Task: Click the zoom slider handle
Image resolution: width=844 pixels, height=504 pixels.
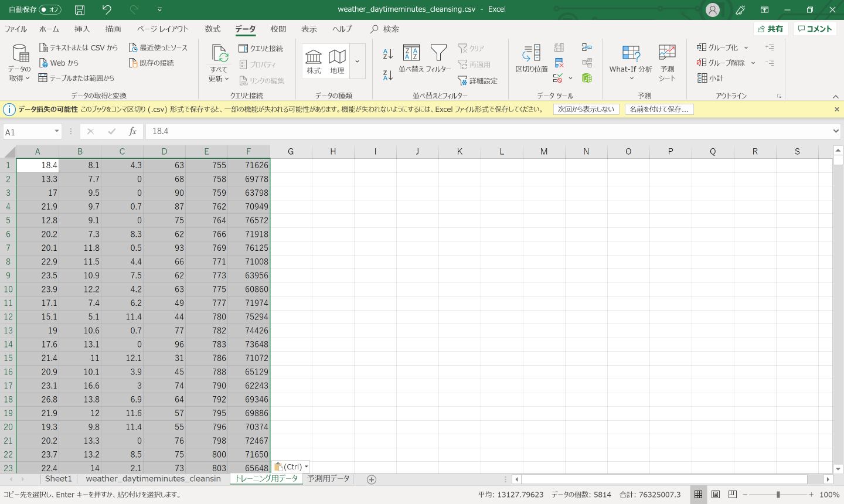Action: coord(778,495)
